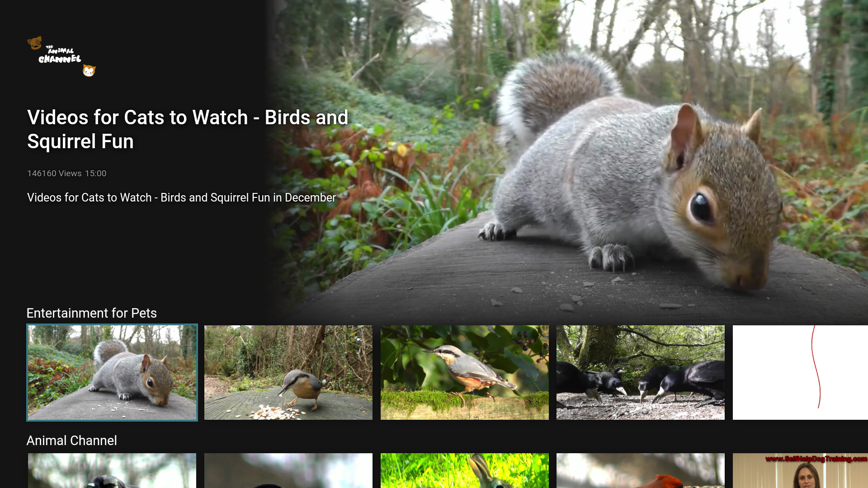Open the white thumbnail with red string

(800, 372)
